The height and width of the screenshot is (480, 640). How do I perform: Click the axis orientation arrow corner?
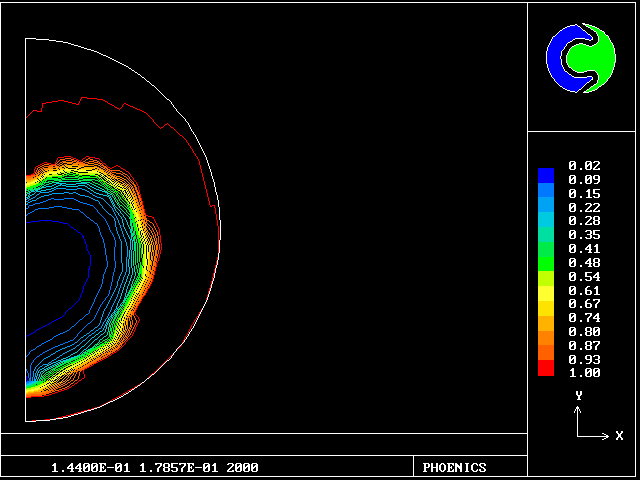coord(579,436)
